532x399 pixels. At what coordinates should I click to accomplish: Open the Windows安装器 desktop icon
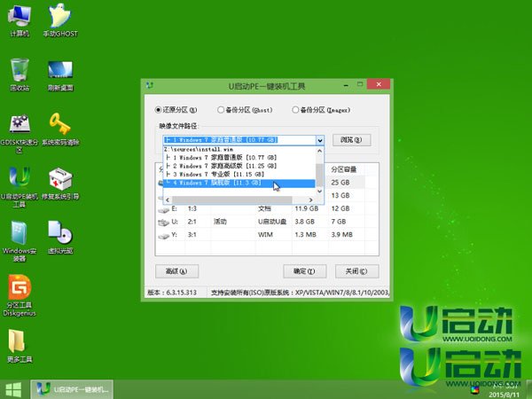[x=20, y=241]
